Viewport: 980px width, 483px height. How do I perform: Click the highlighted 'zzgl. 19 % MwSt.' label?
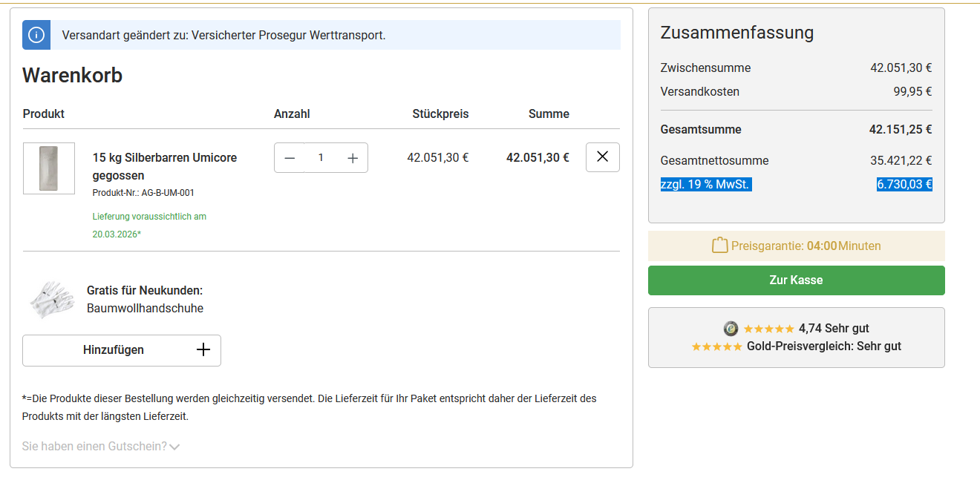tap(706, 185)
